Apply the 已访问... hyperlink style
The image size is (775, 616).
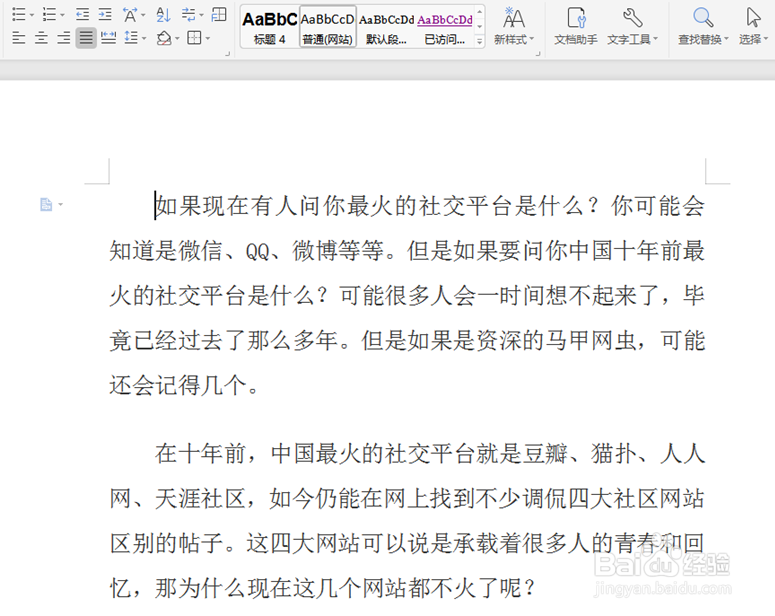coord(445,27)
